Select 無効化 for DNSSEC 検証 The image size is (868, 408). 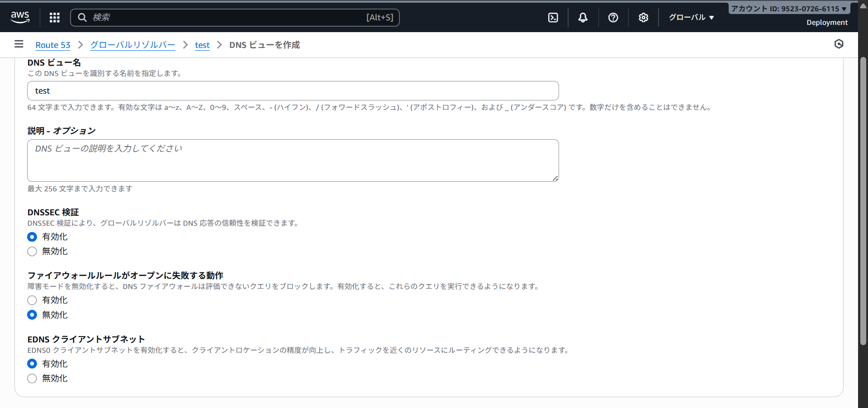coord(32,251)
